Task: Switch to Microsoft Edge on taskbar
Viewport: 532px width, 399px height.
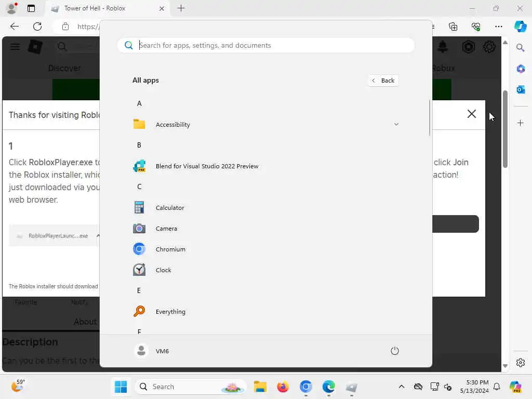Action: click(328, 387)
